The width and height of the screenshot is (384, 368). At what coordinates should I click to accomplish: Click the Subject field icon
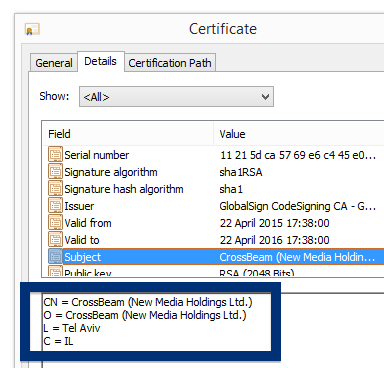point(55,257)
